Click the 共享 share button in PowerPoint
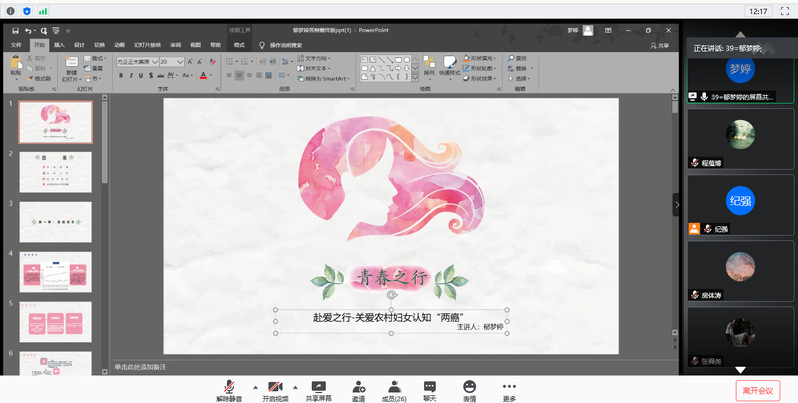Viewport: 798px width, 403px height. click(659, 45)
